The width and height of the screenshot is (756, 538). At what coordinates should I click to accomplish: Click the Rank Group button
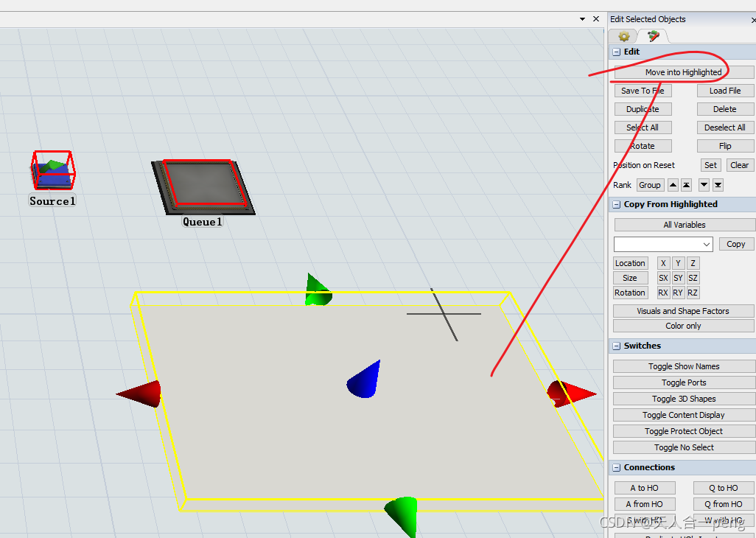(x=650, y=185)
